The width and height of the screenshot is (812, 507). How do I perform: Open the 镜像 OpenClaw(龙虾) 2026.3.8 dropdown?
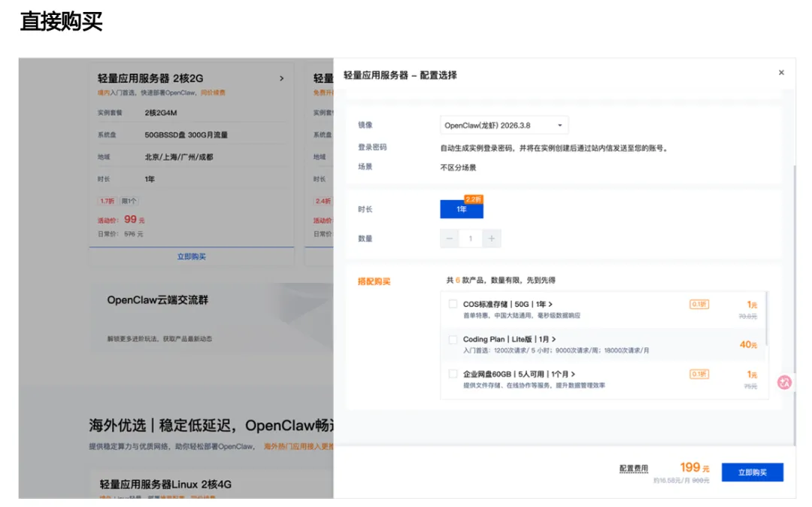coord(504,126)
